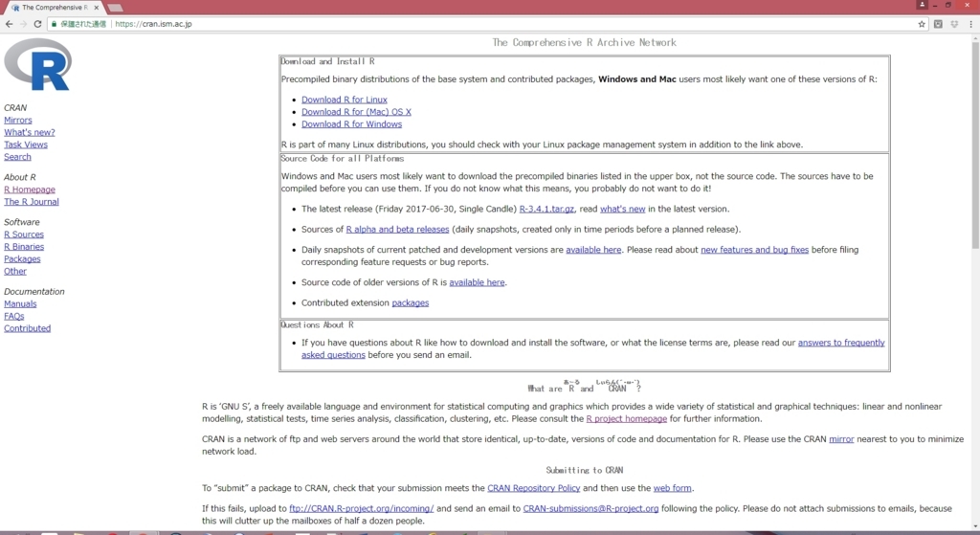Click Download R for (Mac) OS X
Image resolution: width=980 pixels, height=535 pixels.
(x=356, y=112)
